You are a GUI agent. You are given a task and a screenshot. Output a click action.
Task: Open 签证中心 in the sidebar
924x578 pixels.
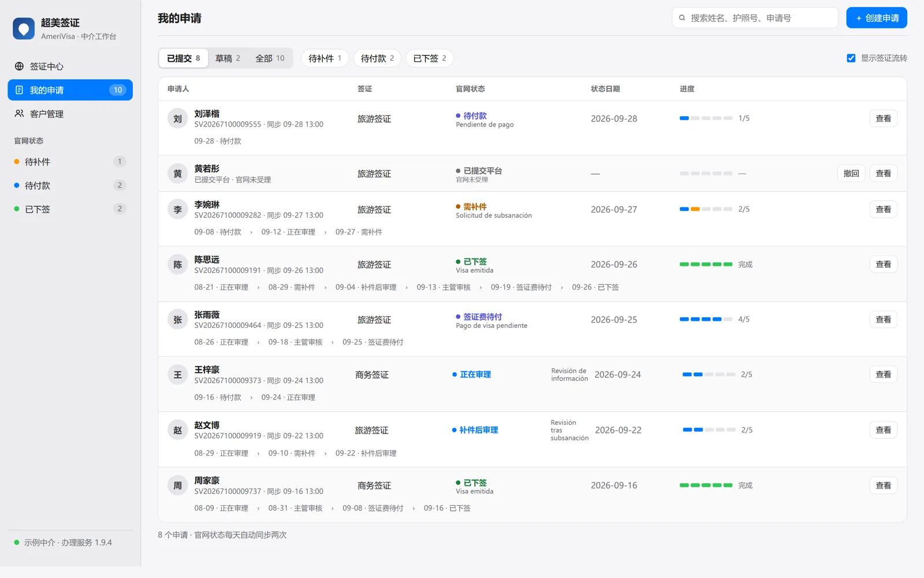pos(70,66)
